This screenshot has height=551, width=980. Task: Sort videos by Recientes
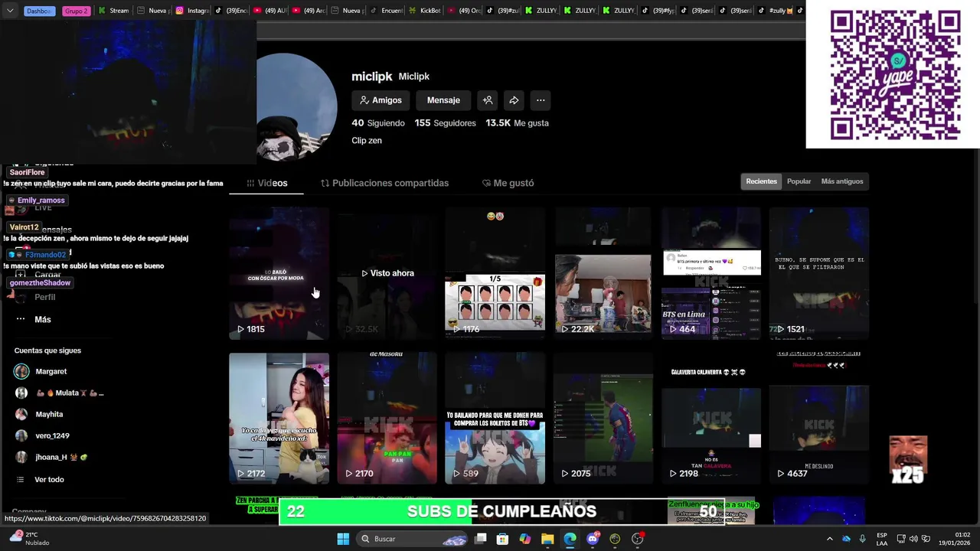(761, 181)
